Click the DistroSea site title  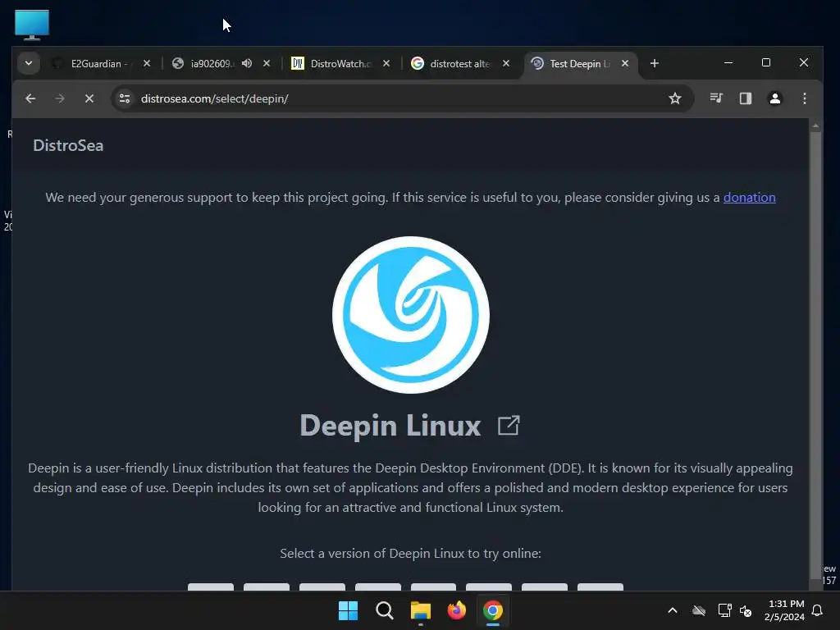coord(68,146)
